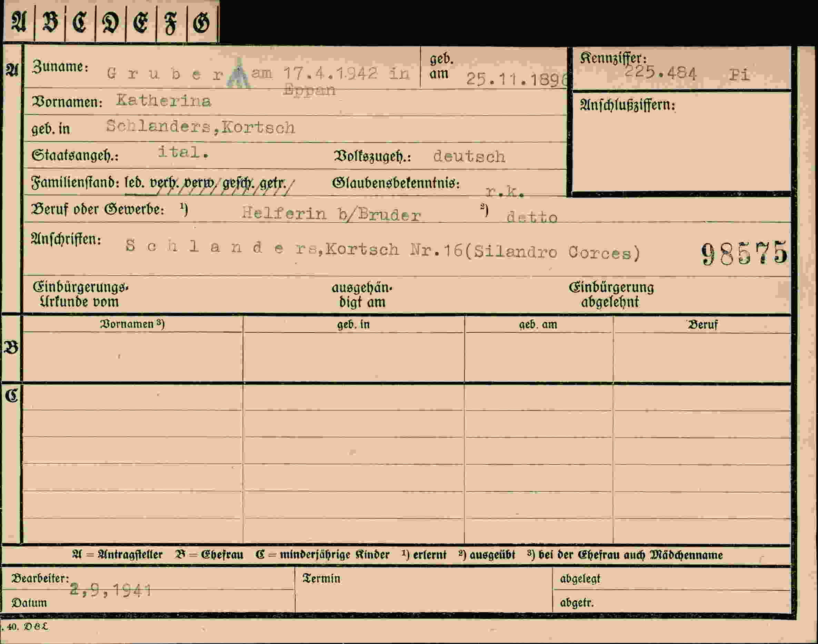Click the 'Einbürgerungs-Urkunde vom' label
The width and height of the screenshot is (818, 644).
80,294
